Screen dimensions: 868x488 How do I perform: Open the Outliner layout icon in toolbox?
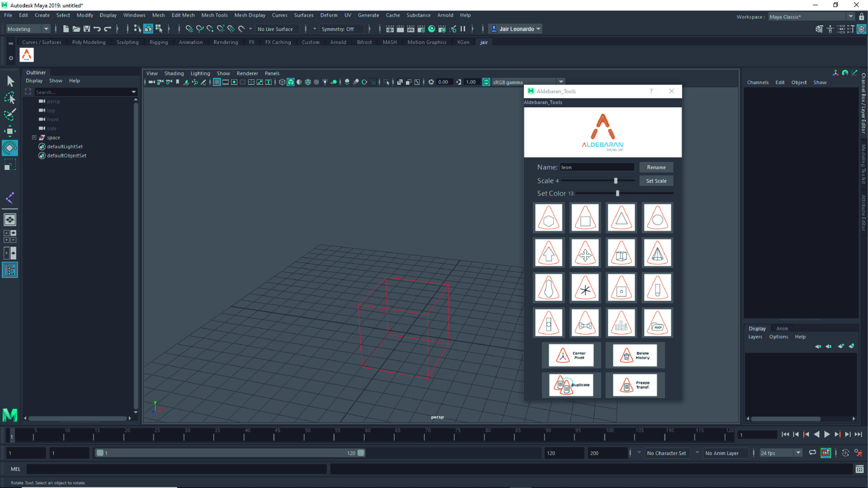[x=10, y=270]
